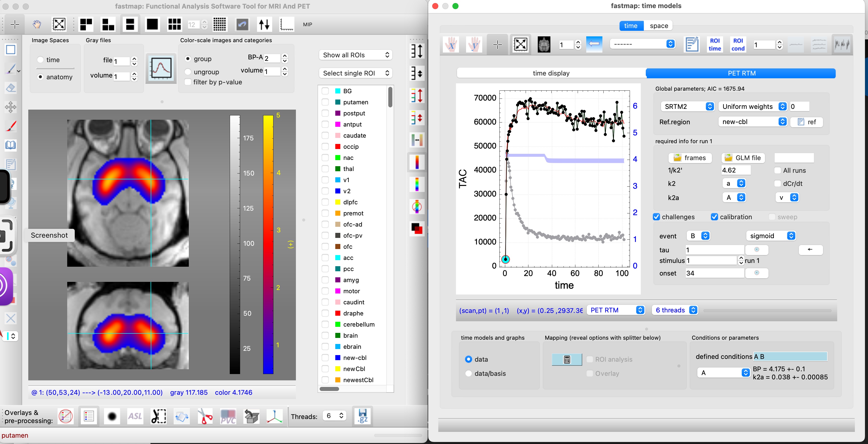Click the frames button
The width and height of the screenshot is (868, 444).
(x=690, y=158)
